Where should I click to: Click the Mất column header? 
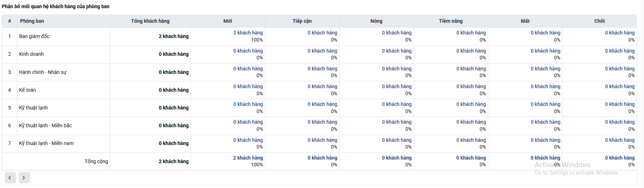(525, 21)
